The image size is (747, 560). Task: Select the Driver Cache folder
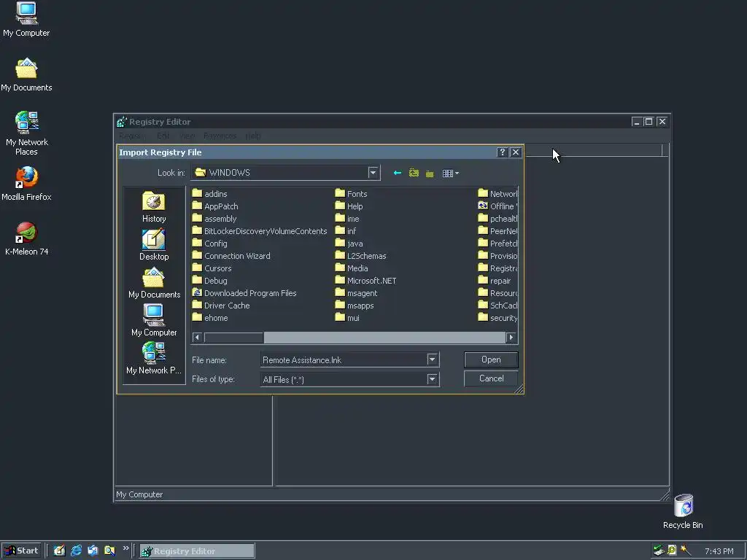click(221, 306)
